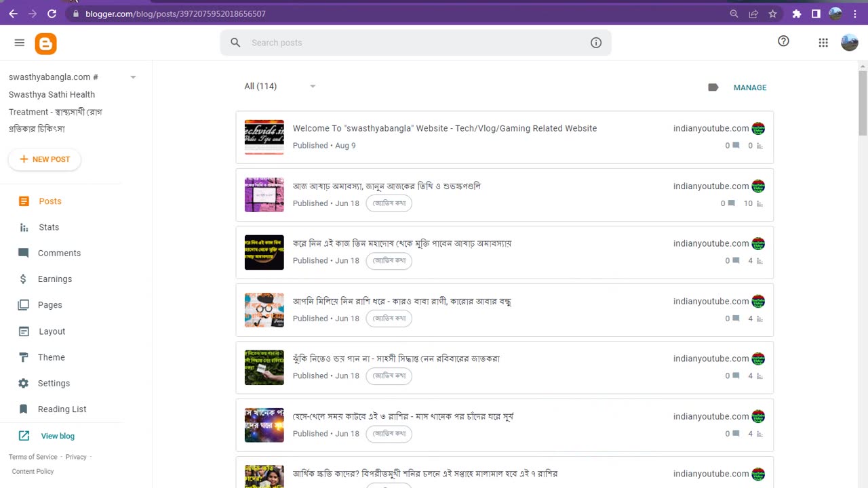The width and height of the screenshot is (868, 488).
Task: Open the View blog link
Action: (x=58, y=436)
